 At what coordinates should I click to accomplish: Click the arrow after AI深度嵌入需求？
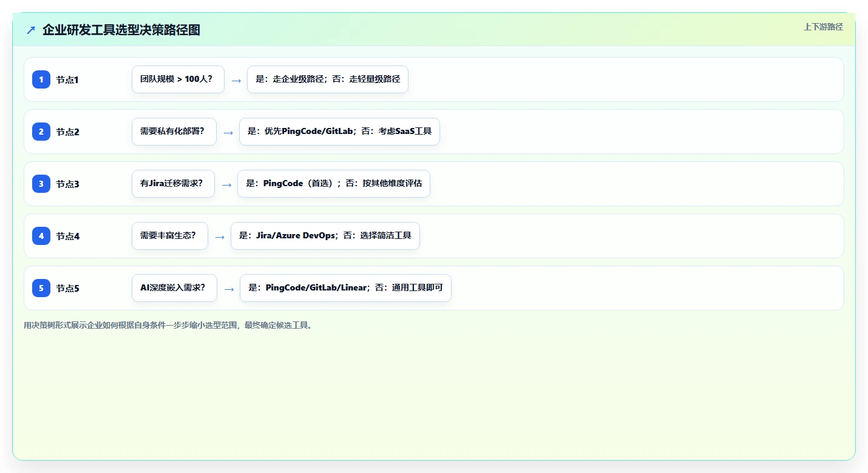(229, 289)
